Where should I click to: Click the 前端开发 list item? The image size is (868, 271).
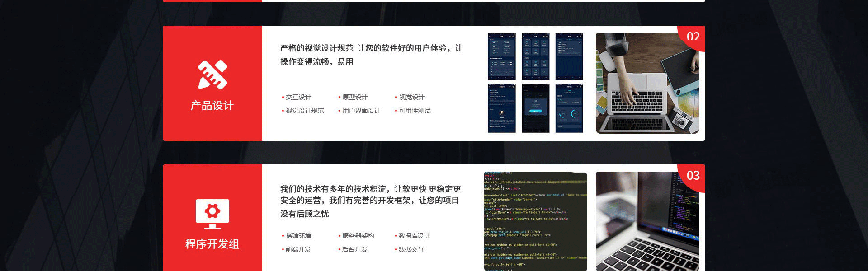pos(298,249)
